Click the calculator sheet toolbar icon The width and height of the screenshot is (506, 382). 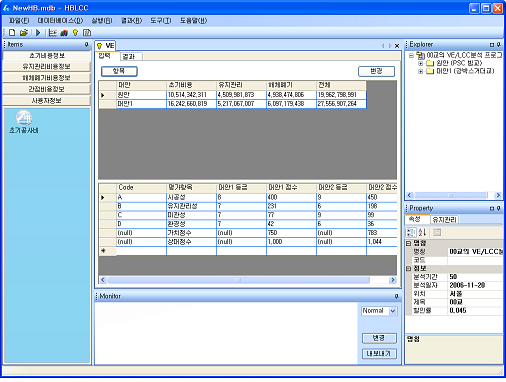87,33
